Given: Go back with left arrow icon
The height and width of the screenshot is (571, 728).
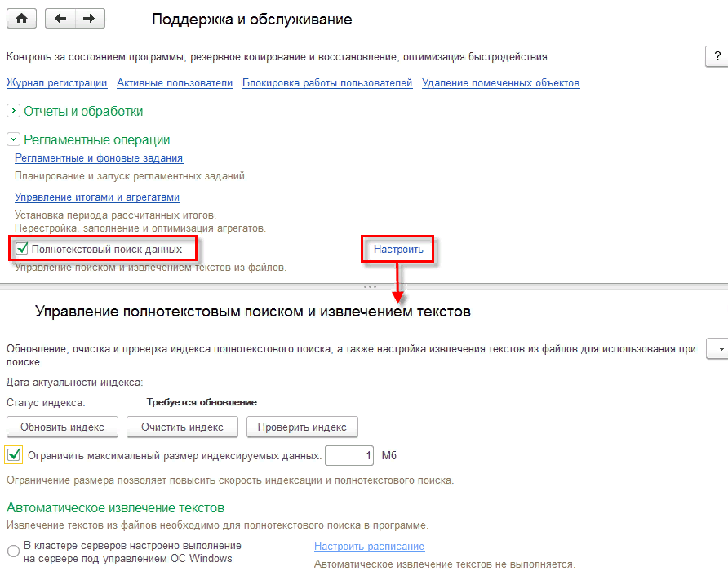Looking at the screenshot, I should pyautogui.click(x=60, y=20).
